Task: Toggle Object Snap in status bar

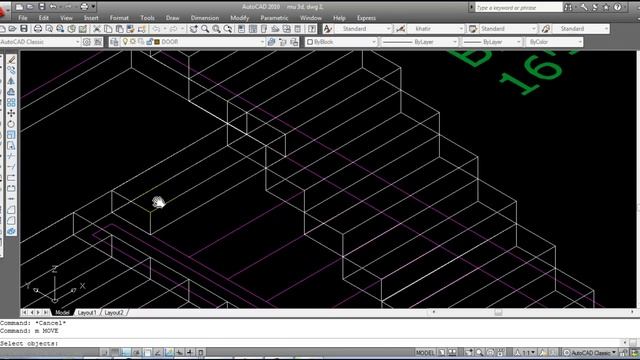Action: click(147, 352)
